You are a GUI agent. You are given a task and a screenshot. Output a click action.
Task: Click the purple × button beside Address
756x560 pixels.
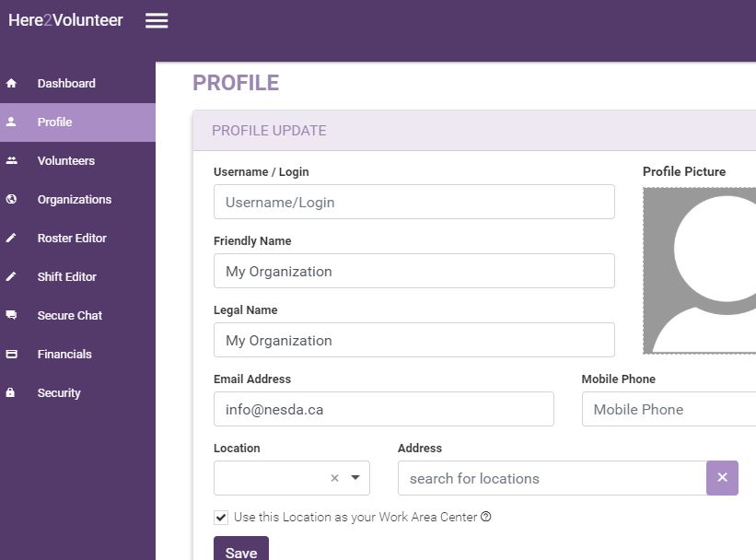click(723, 477)
